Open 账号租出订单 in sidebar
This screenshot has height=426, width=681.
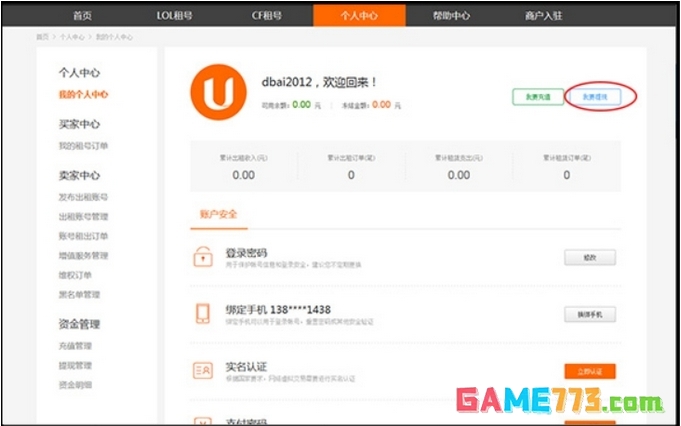point(83,236)
